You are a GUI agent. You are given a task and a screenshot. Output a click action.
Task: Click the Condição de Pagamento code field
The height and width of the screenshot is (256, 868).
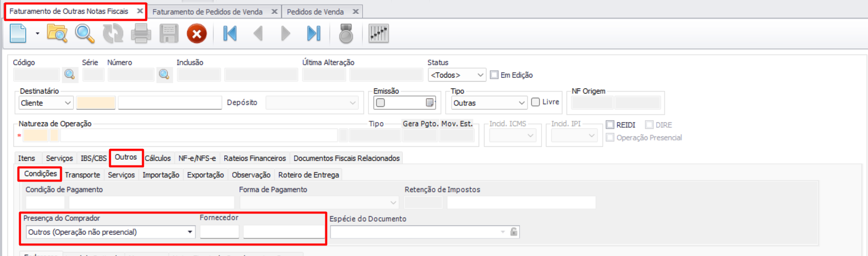pos(45,202)
